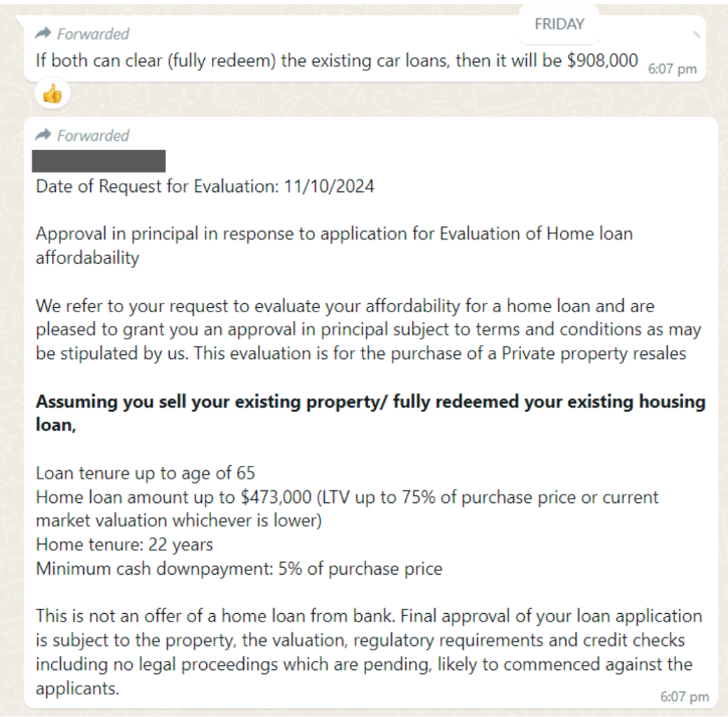
Task: Click the $908,000 amount text
Action: point(602,60)
